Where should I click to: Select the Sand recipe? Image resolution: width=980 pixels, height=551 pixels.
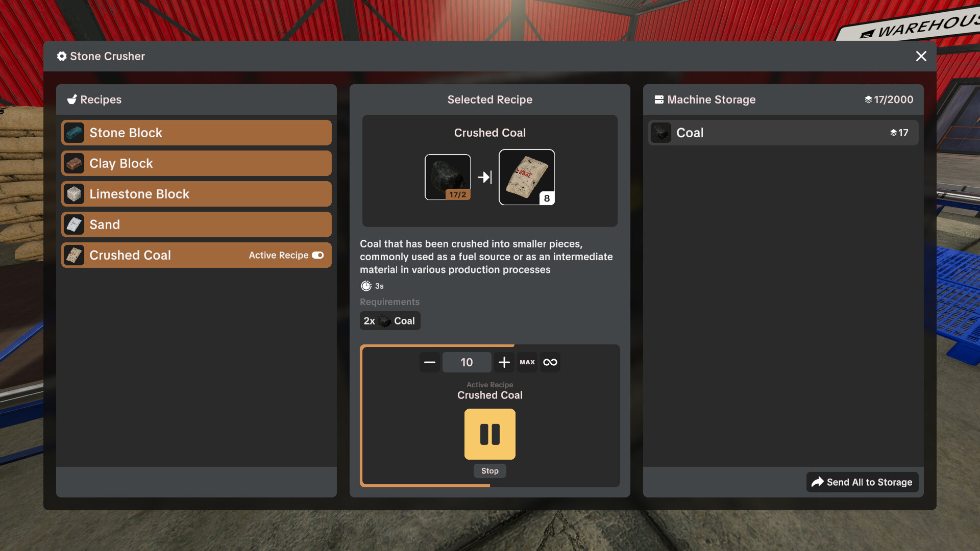pos(196,224)
